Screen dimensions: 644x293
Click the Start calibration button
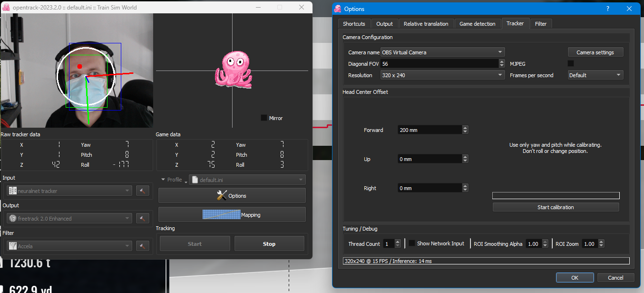556,207
